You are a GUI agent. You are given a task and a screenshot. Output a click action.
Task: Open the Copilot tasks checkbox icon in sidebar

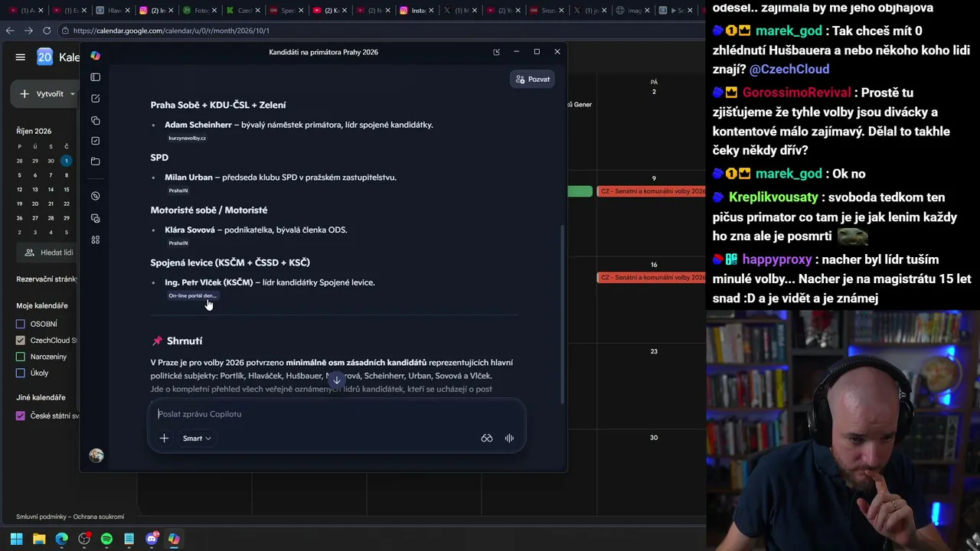(x=95, y=141)
